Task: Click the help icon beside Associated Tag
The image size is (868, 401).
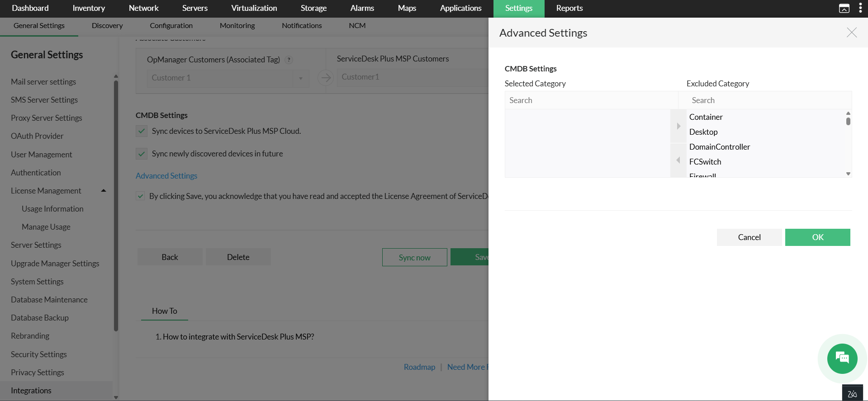Action: (289, 60)
